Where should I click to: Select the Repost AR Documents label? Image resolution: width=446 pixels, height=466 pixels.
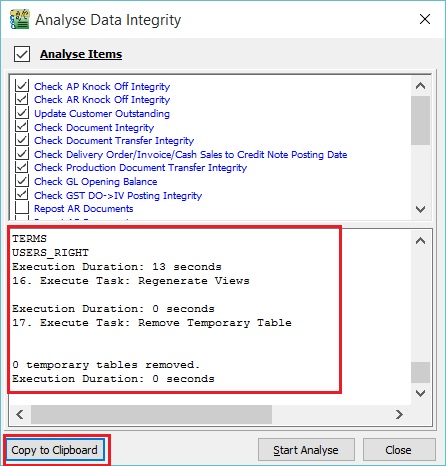pos(83,209)
